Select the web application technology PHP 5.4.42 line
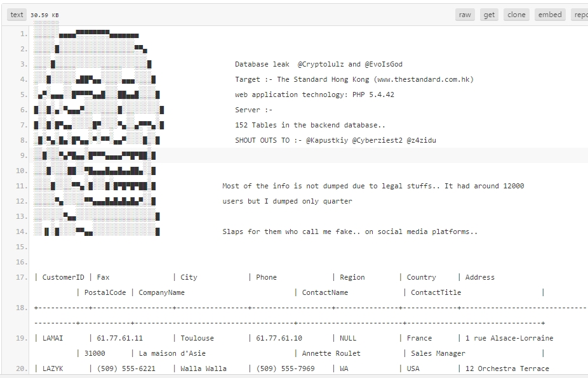This screenshot has height=378, width=588. (x=314, y=94)
